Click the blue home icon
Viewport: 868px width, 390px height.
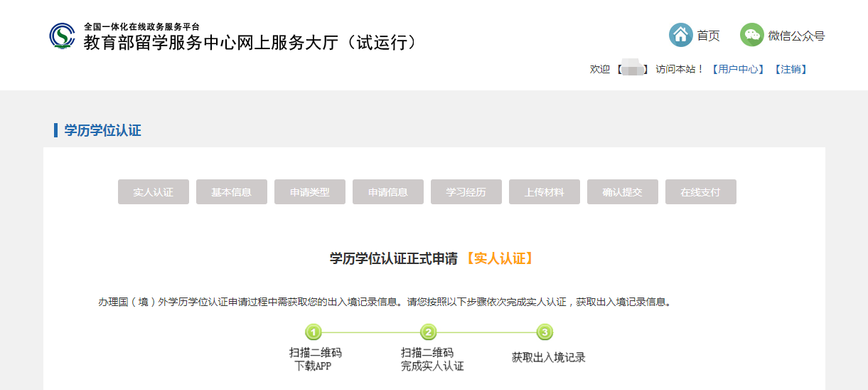click(x=680, y=35)
